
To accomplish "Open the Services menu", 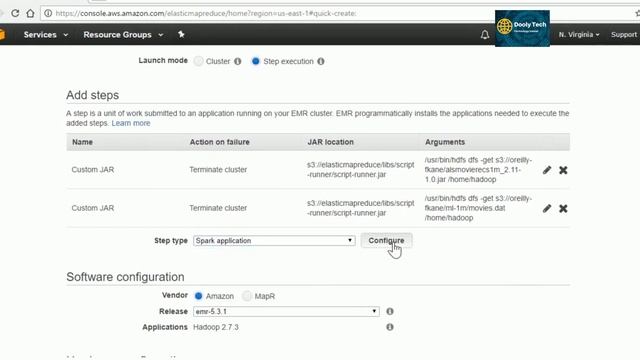I will coord(46,35).
